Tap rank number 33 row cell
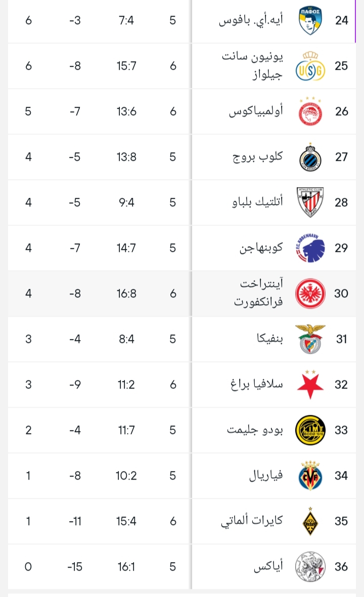The image size is (364, 597). (x=341, y=430)
